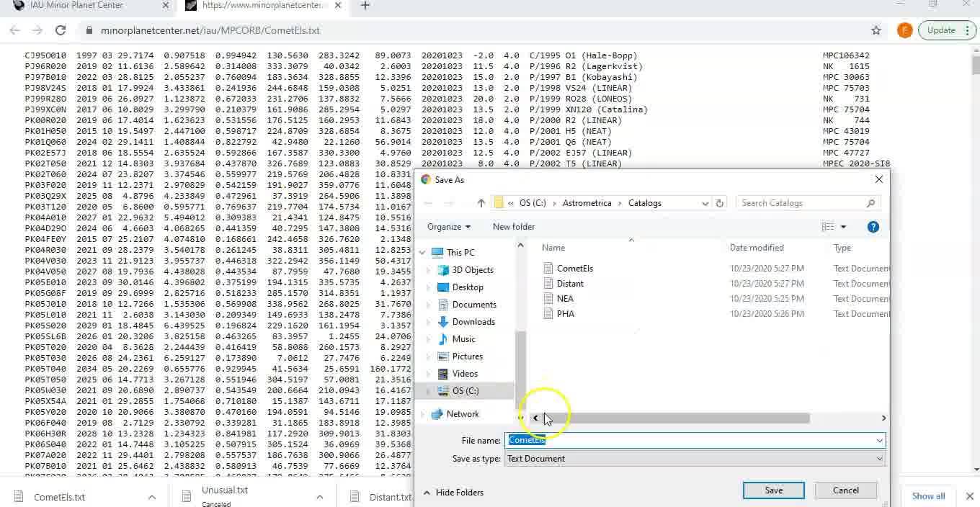Bookmark this page with the star icon
Viewport: 980px width, 507px height.
tap(876, 30)
